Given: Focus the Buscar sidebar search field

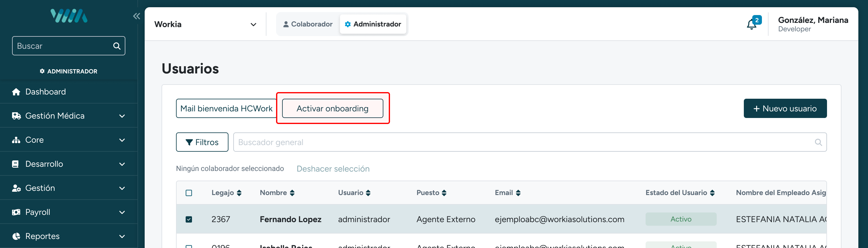Looking at the screenshot, I should [x=69, y=46].
